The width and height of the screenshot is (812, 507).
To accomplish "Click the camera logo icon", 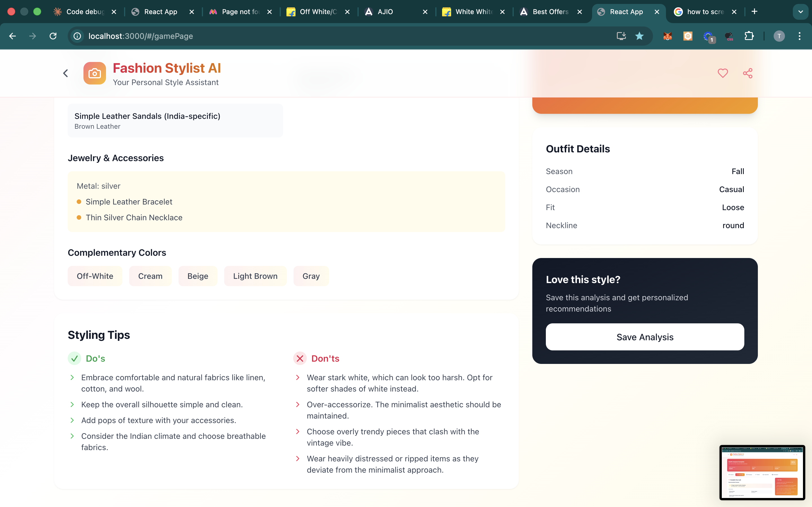I will [x=95, y=73].
